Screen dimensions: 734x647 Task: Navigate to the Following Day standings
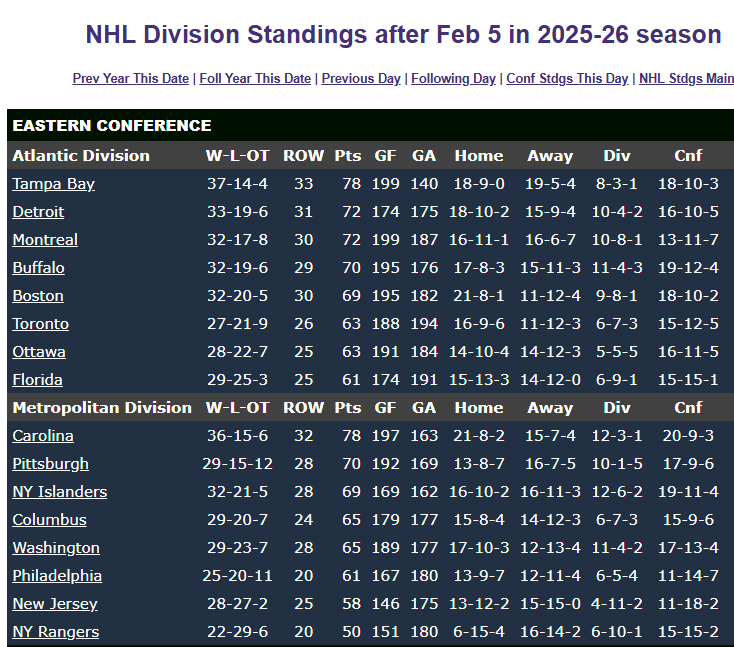(x=453, y=79)
